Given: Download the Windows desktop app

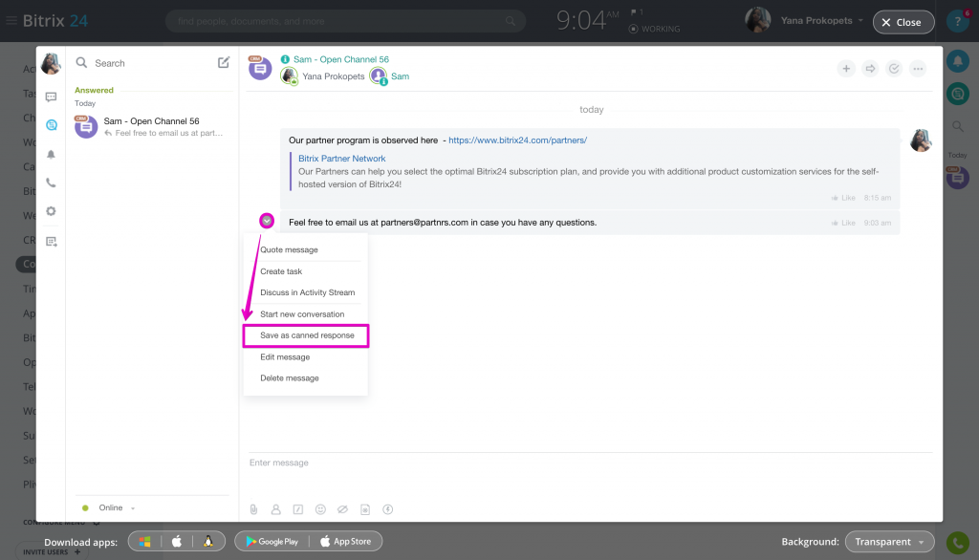Looking at the screenshot, I should (x=145, y=542).
